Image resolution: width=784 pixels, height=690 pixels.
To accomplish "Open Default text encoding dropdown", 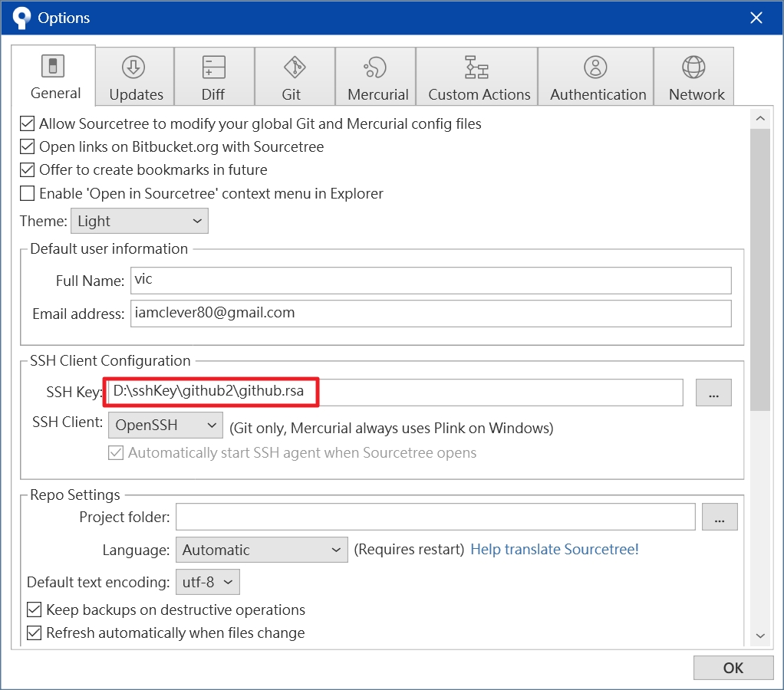I will [207, 582].
